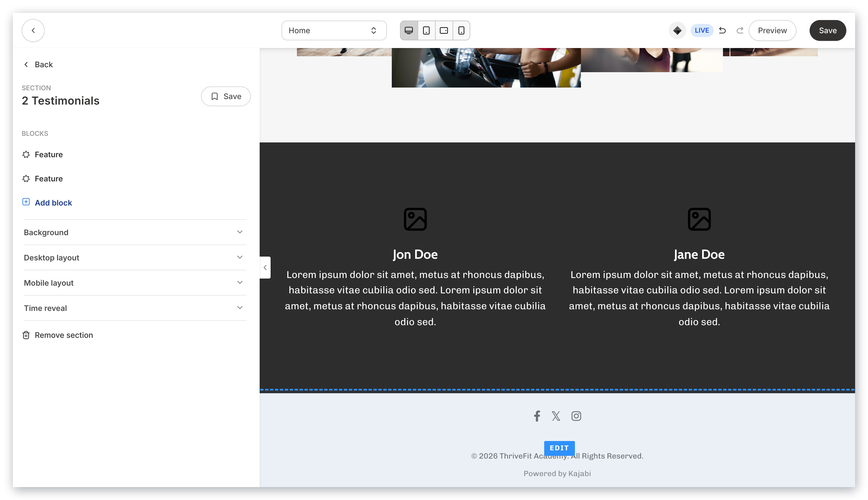
Task: Switch to tablet landscape preview
Action: (444, 30)
